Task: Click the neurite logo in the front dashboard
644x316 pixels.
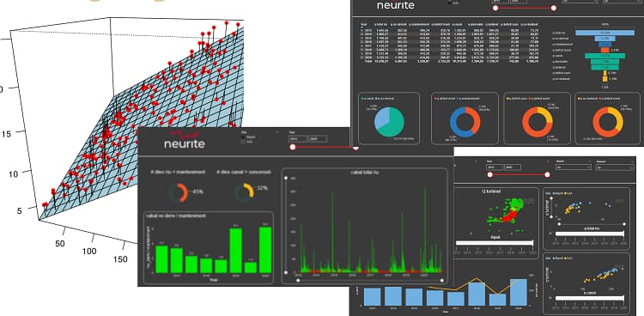Action: click(x=184, y=139)
